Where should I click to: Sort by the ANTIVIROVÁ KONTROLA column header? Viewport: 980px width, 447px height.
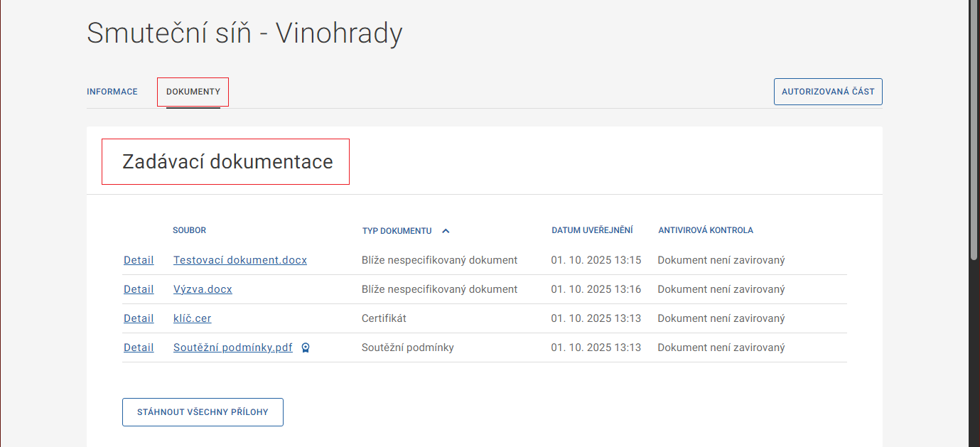705,230
